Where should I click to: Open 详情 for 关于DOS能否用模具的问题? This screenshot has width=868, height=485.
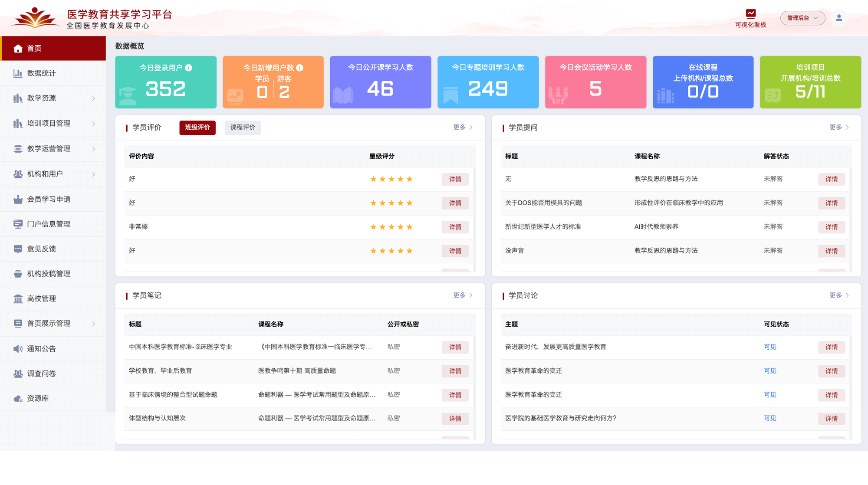(831, 203)
